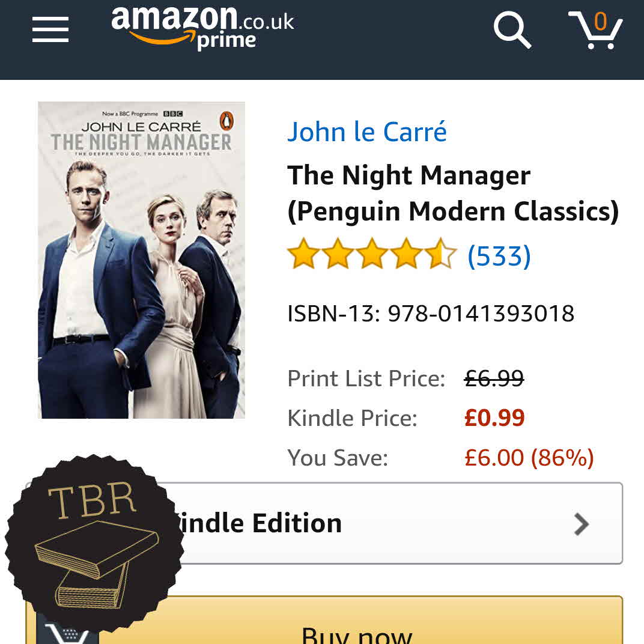Click the Penguin logo on cover

click(226, 120)
